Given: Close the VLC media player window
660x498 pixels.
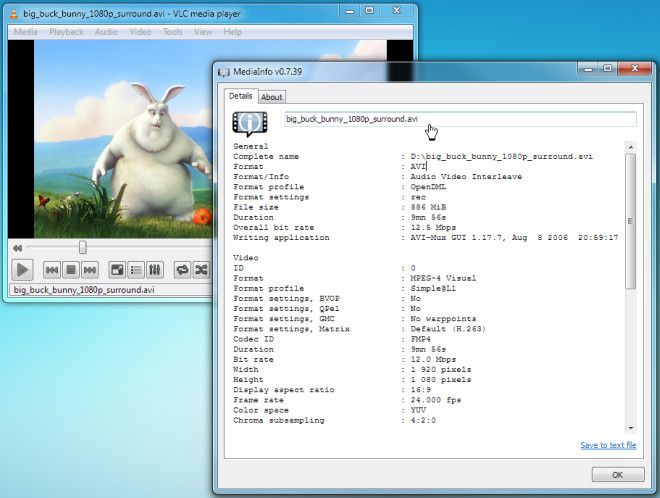Looking at the screenshot, I should click(397, 11).
